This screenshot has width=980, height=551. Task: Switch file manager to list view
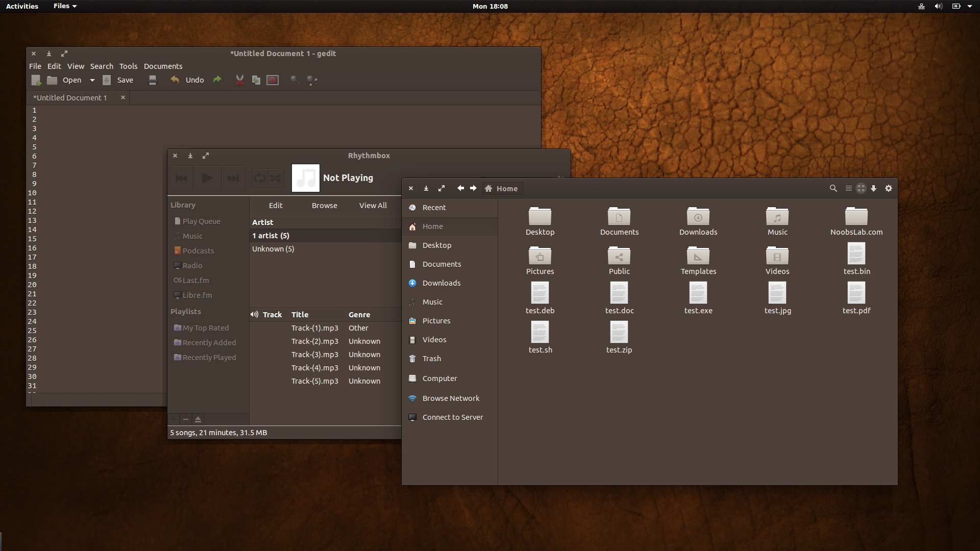[x=848, y=188]
